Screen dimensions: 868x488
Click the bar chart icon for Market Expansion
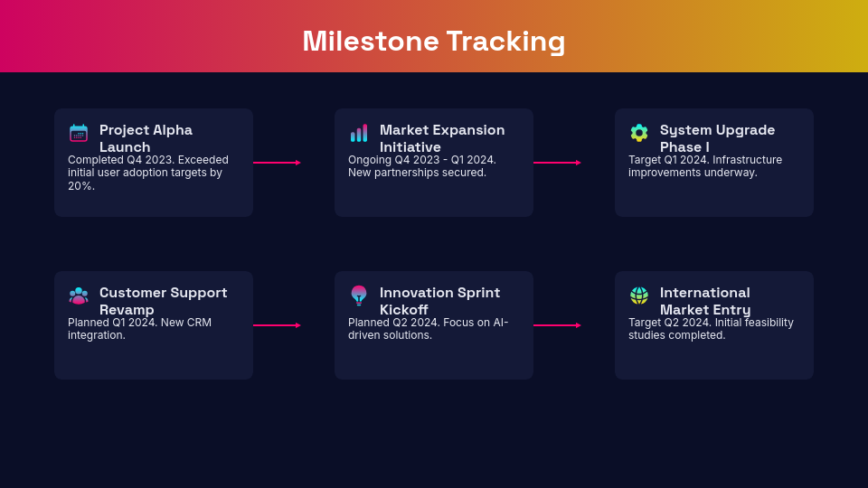(x=359, y=133)
